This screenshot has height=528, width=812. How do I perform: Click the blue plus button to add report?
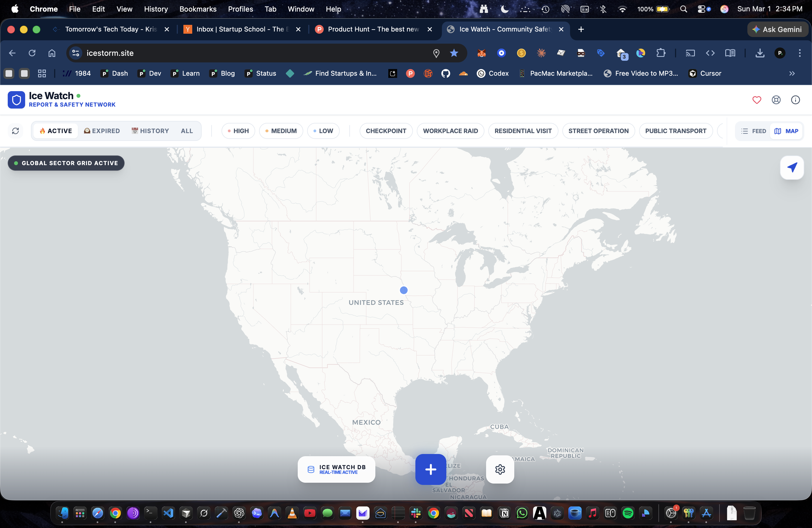coord(430,469)
